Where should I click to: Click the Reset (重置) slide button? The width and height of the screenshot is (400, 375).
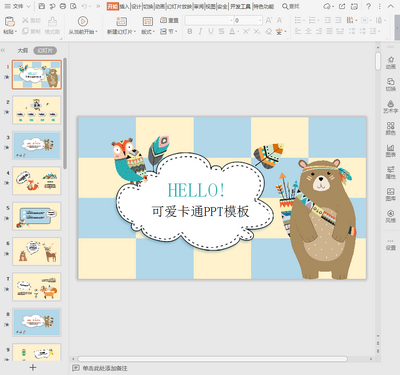tap(169, 20)
